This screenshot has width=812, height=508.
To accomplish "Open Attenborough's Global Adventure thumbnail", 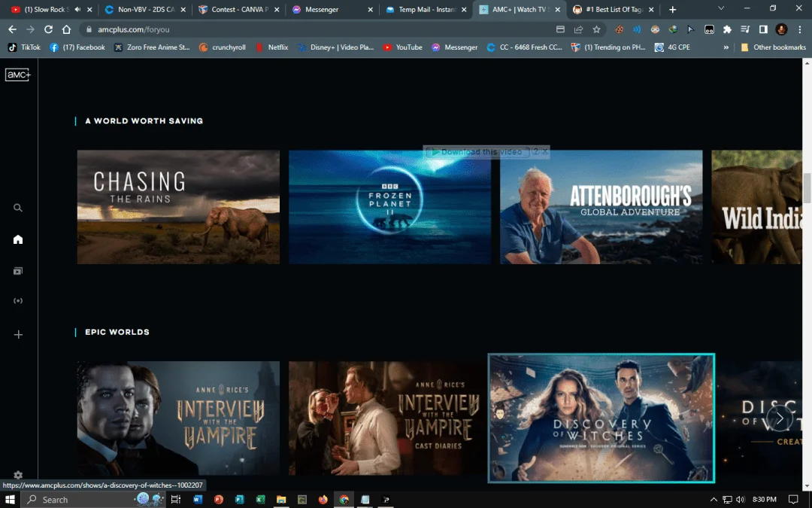I will tap(601, 207).
